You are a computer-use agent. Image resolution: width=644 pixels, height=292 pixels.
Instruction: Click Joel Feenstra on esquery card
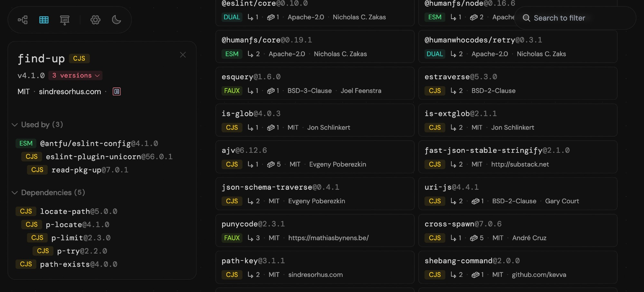tap(361, 91)
